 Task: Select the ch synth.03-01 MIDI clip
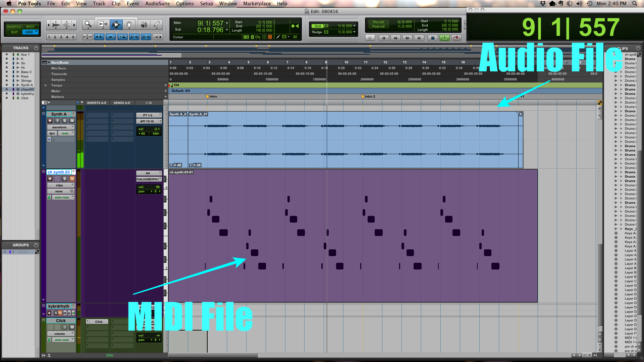pyautogui.click(x=353, y=236)
